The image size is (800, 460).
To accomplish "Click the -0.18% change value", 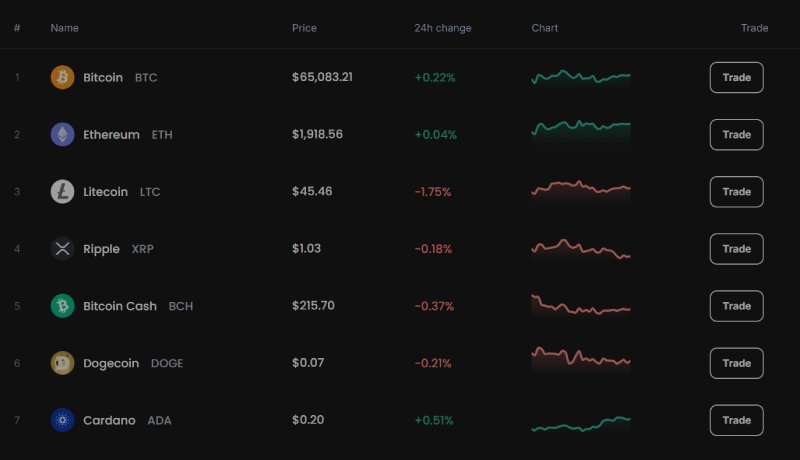I will 433,249.
